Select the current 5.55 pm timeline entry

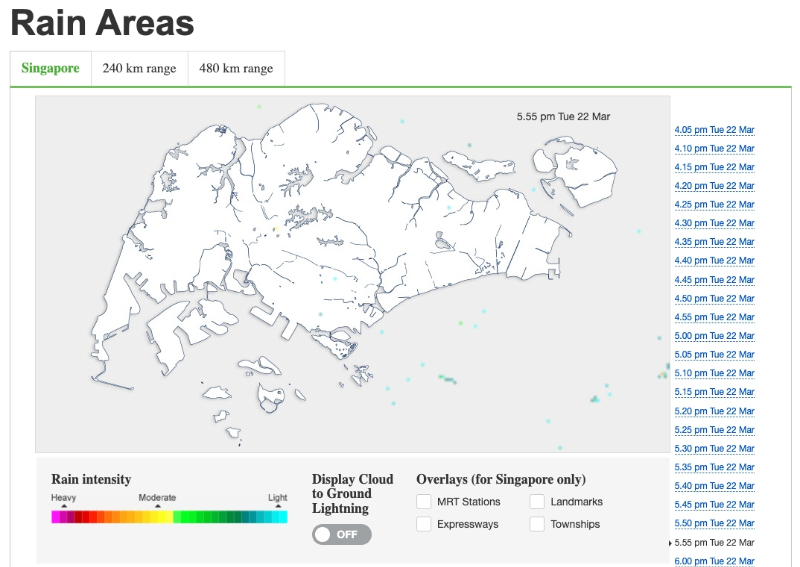click(714, 543)
